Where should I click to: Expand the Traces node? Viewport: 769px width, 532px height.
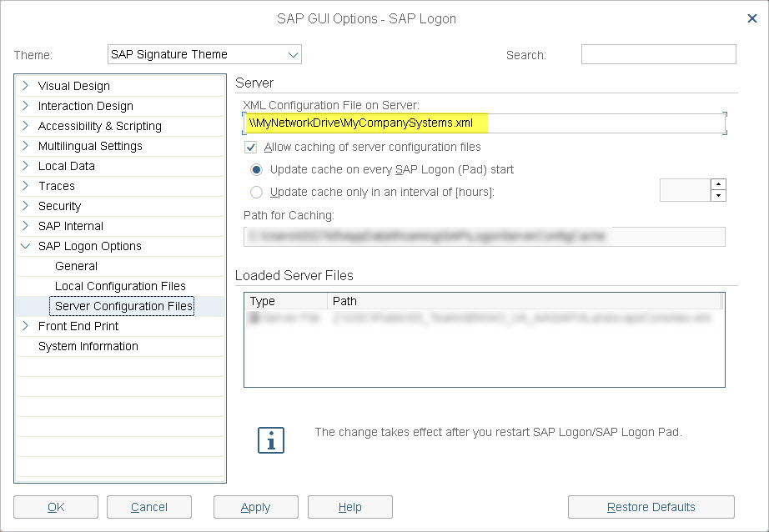[26, 186]
